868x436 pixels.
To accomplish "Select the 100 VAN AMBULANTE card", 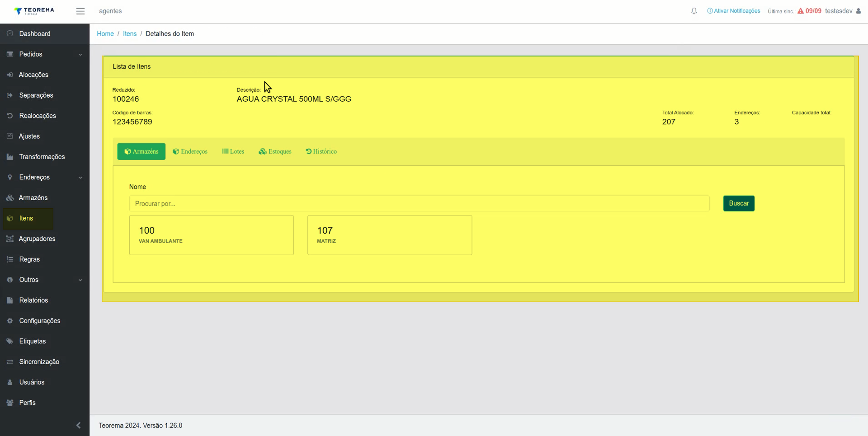I will click(x=212, y=235).
